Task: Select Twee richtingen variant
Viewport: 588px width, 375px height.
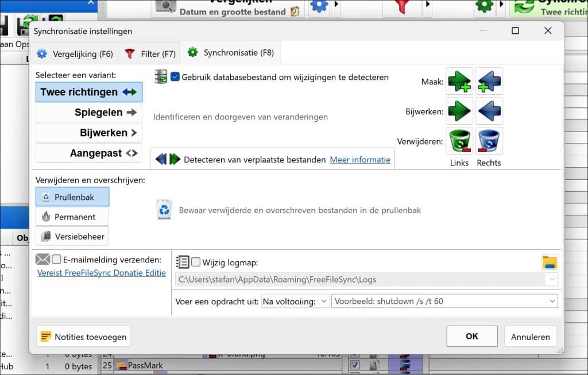Action: click(x=89, y=92)
